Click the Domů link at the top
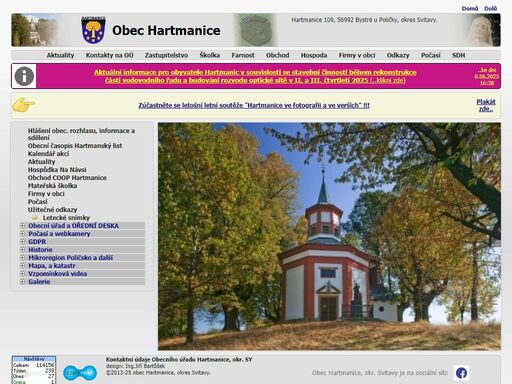Screen dimensions: 512x384 click(x=470, y=8)
